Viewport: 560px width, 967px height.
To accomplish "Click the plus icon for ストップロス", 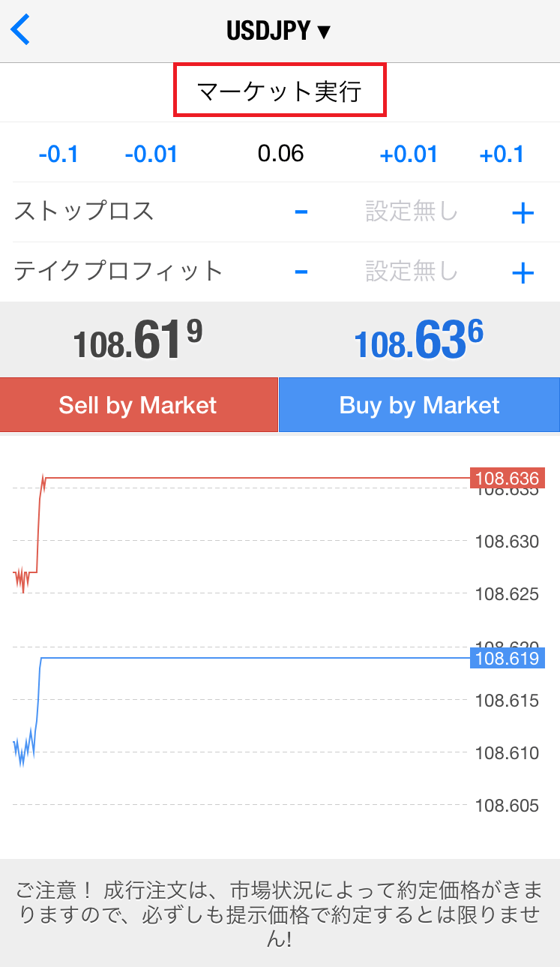I will (523, 214).
